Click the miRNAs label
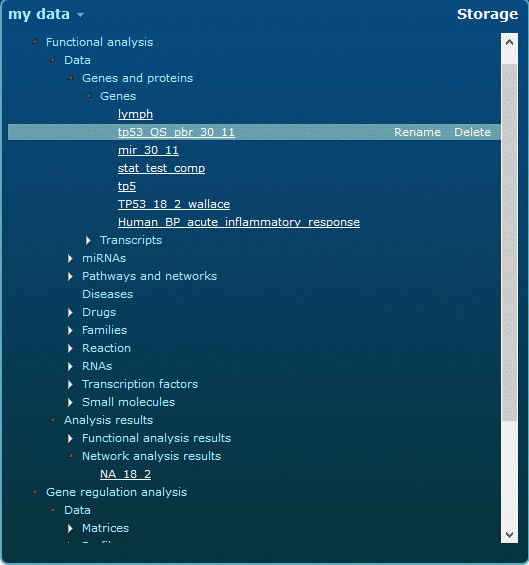The image size is (529, 565). [x=104, y=258]
